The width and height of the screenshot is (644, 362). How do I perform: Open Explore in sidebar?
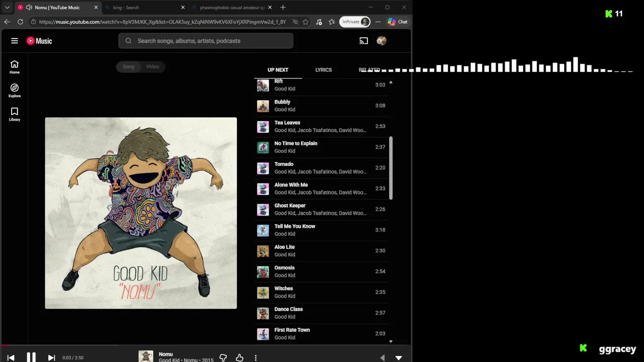click(x=15, y=90)
